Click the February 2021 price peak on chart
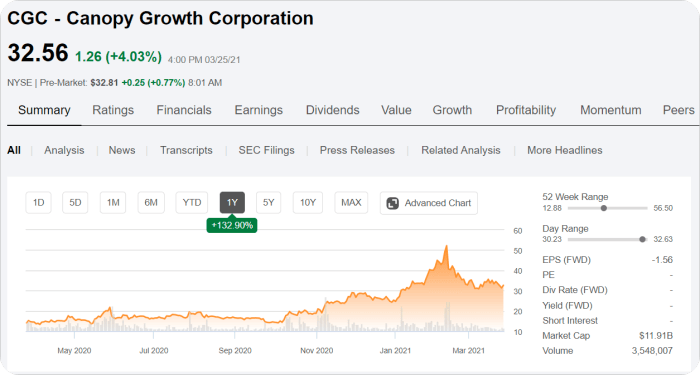 point(446,246)
